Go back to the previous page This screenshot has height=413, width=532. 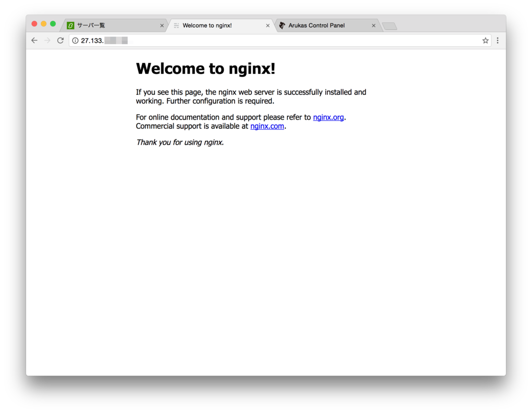click(34, 41)
